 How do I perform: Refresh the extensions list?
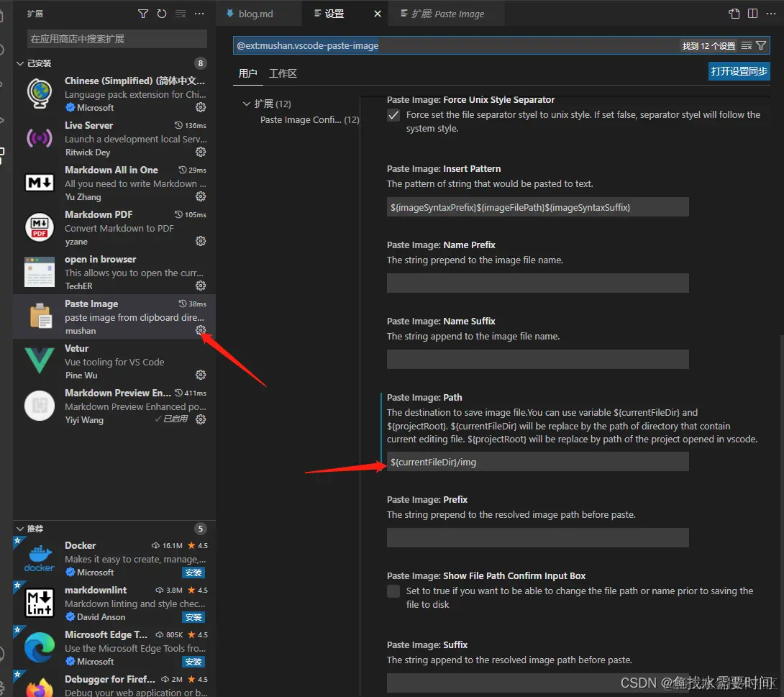[162, 14]
